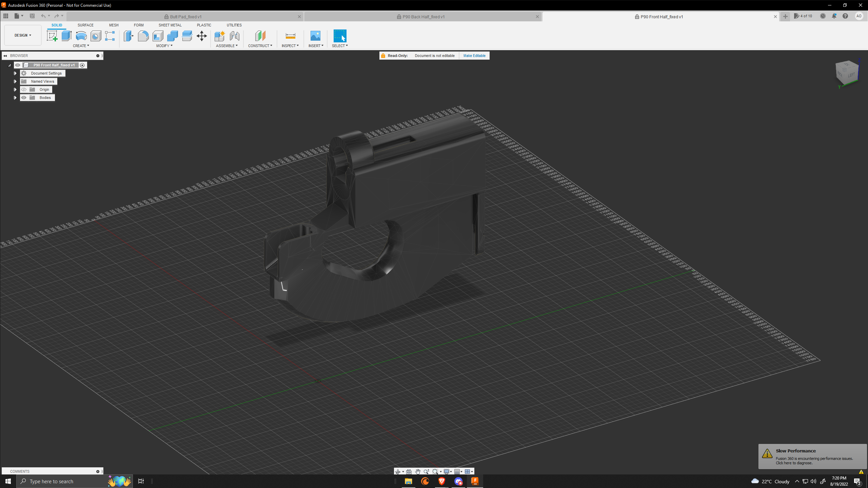Screen dimensions: 868x488
Task: Open Grid and Snaps settings icon
Action: click(457, 471)
